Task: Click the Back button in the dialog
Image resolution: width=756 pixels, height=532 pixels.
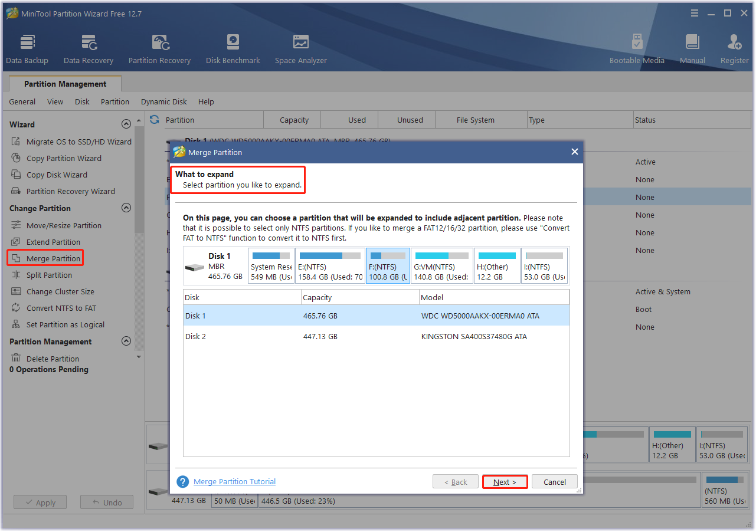Action: [456, 482]
